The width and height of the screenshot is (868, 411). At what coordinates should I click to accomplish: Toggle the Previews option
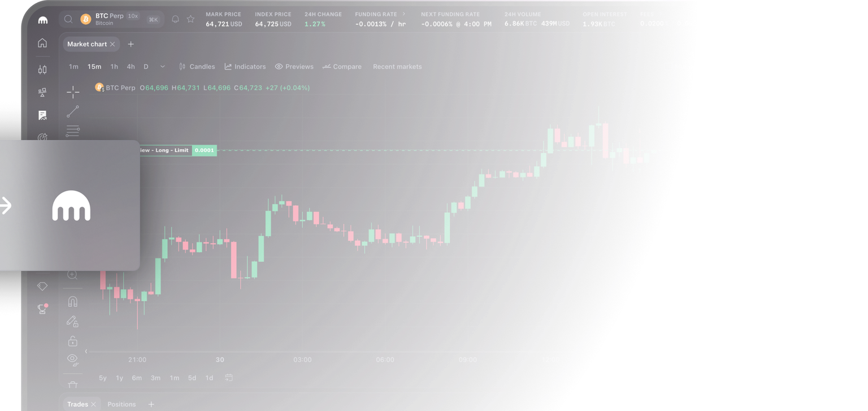tap(294, 67)
